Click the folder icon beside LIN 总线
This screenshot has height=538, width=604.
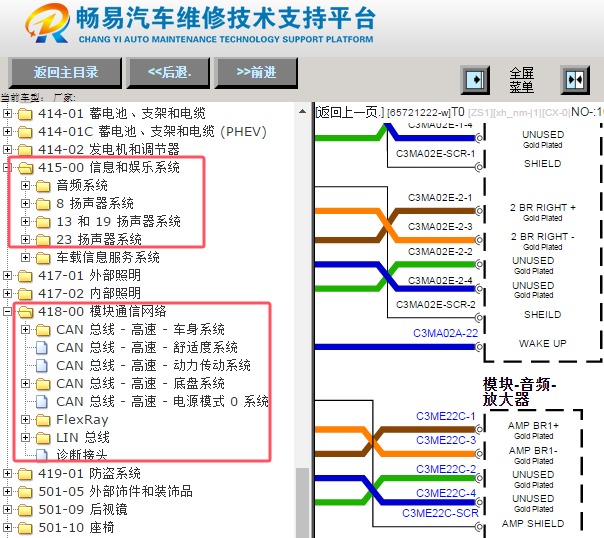[x=43, y=438]
